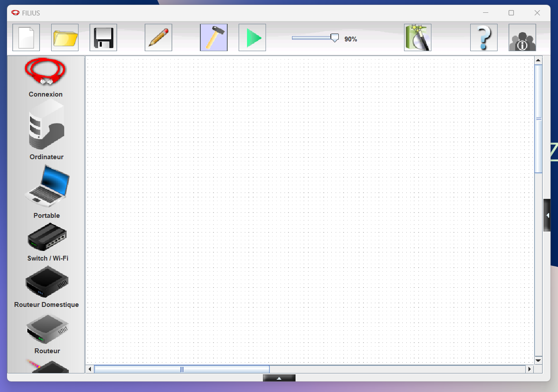The width and height of the screenshot is (558, 392).
Task: Select the pencil documentation mode icon
Action: click(158, 37)
